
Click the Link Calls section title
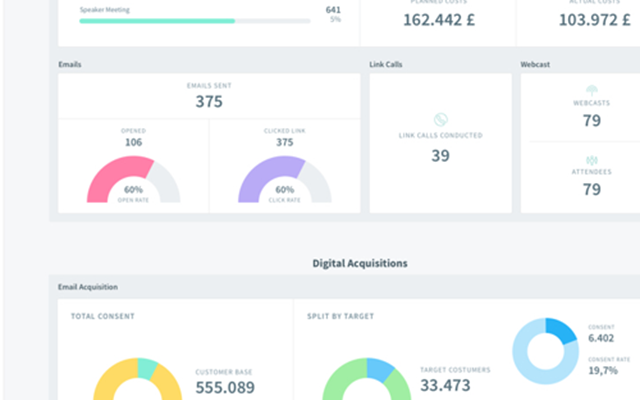(386, 64)
